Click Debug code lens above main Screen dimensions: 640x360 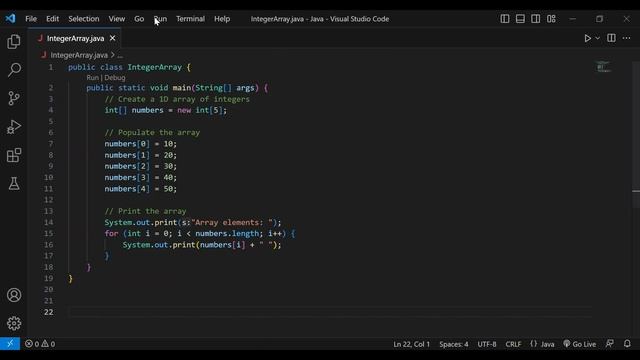115,78
